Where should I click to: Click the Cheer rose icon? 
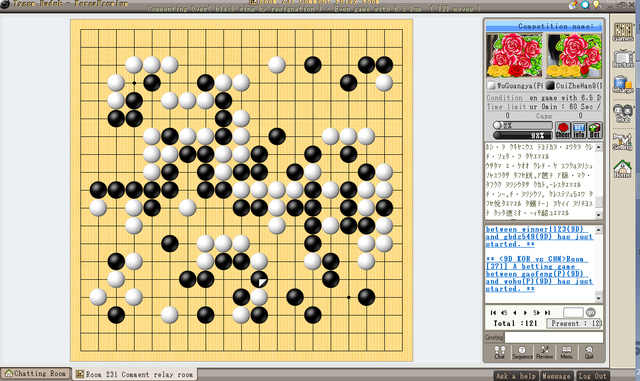[562, 130]
